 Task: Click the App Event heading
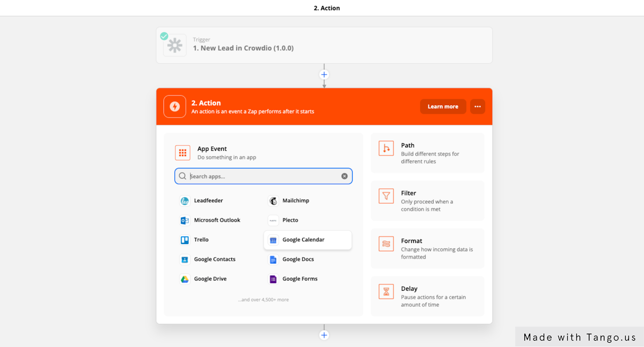(212, 149)
